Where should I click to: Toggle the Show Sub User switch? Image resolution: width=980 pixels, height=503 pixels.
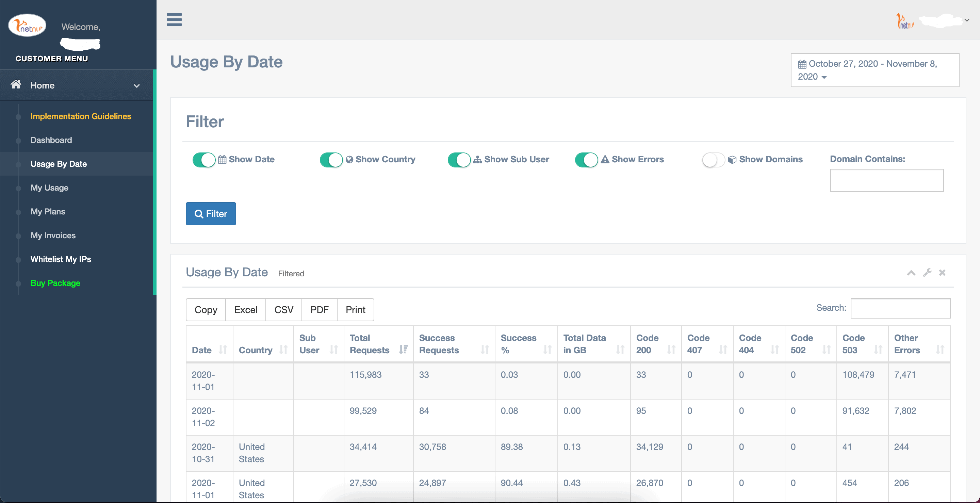pos(459,160)
